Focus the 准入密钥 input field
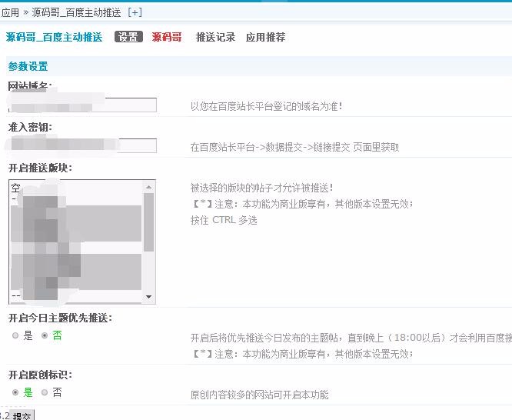Screen dimensions: 512x420 pos(82,145)
